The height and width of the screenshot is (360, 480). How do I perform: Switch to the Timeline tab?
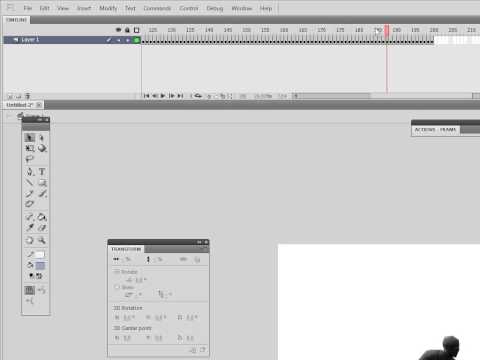point(16,20)
